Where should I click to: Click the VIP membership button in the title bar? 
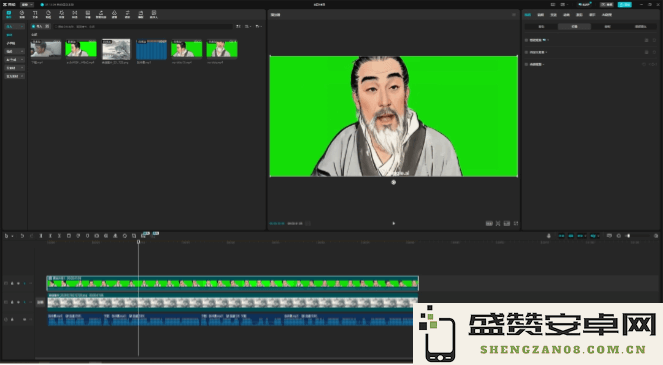tap(585, 5)
